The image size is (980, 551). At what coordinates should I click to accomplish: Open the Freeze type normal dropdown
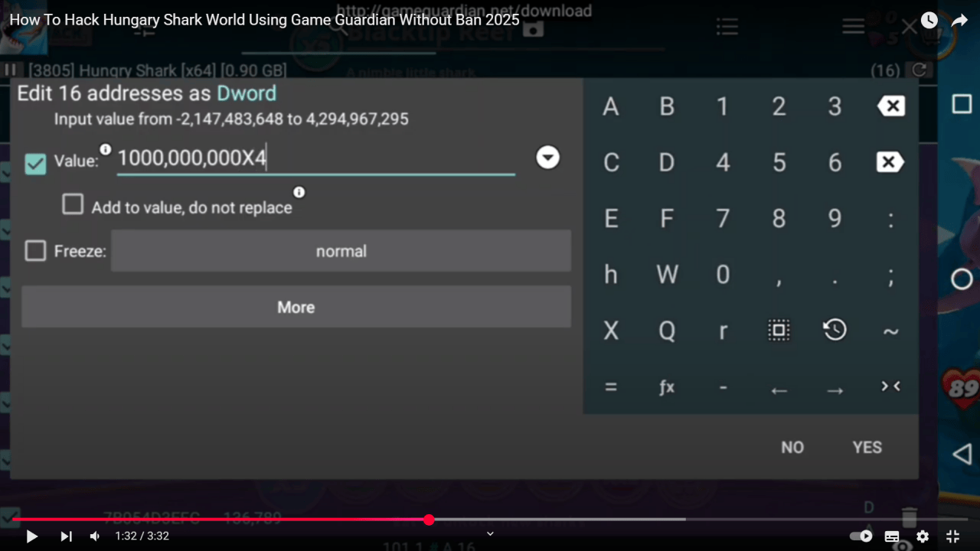point(341,251)
